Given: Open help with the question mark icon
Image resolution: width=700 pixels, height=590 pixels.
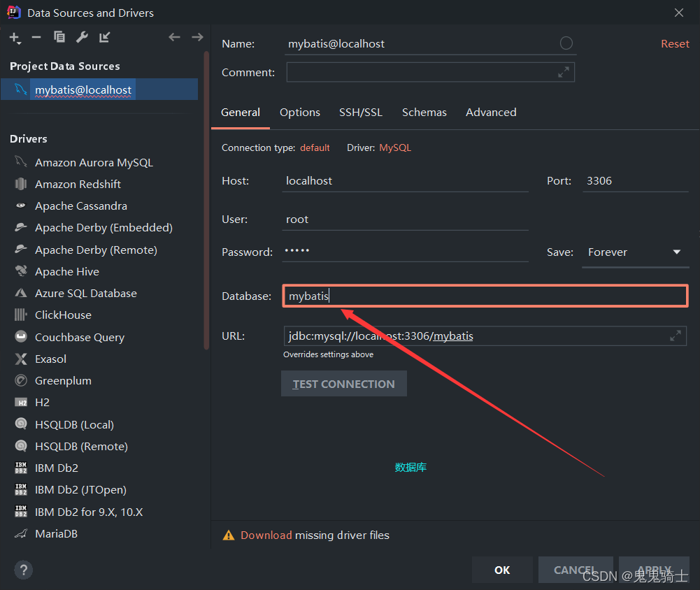Looking at the screenshot, I should pyautogui.click(x=23, y=570).
